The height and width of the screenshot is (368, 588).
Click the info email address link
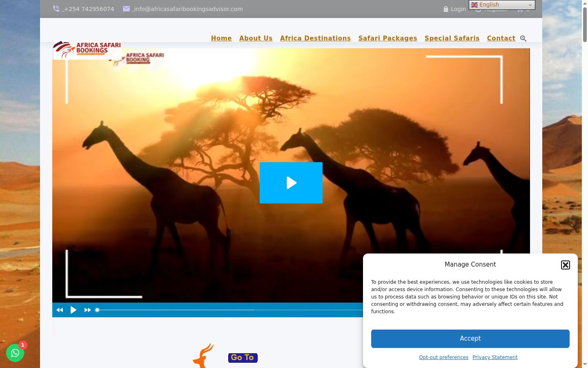pos(187,9)
